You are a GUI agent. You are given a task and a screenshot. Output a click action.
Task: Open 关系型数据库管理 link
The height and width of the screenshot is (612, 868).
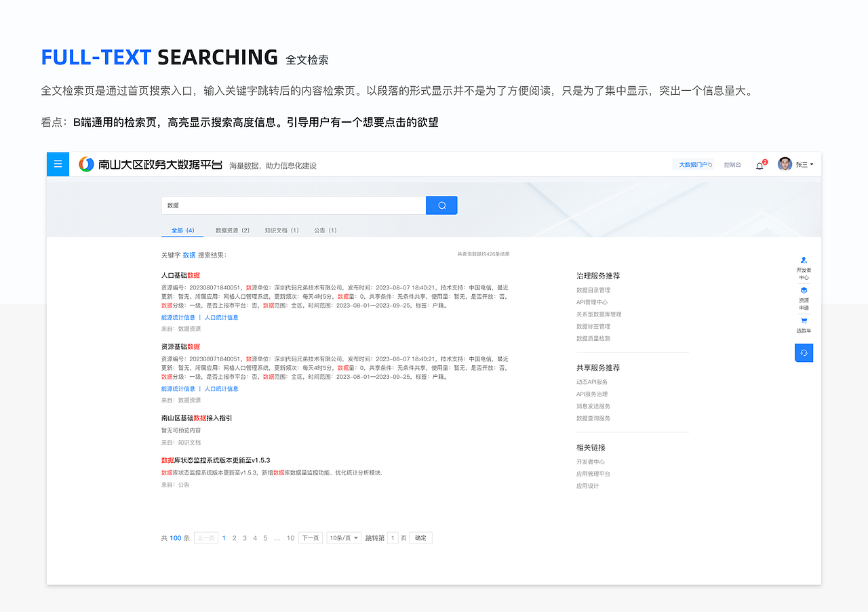pos(599,314)
